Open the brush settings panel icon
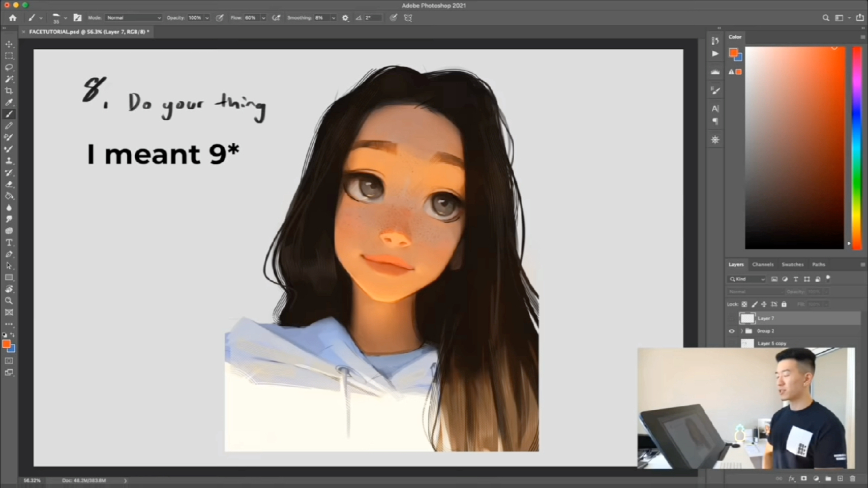 [77, 18]
